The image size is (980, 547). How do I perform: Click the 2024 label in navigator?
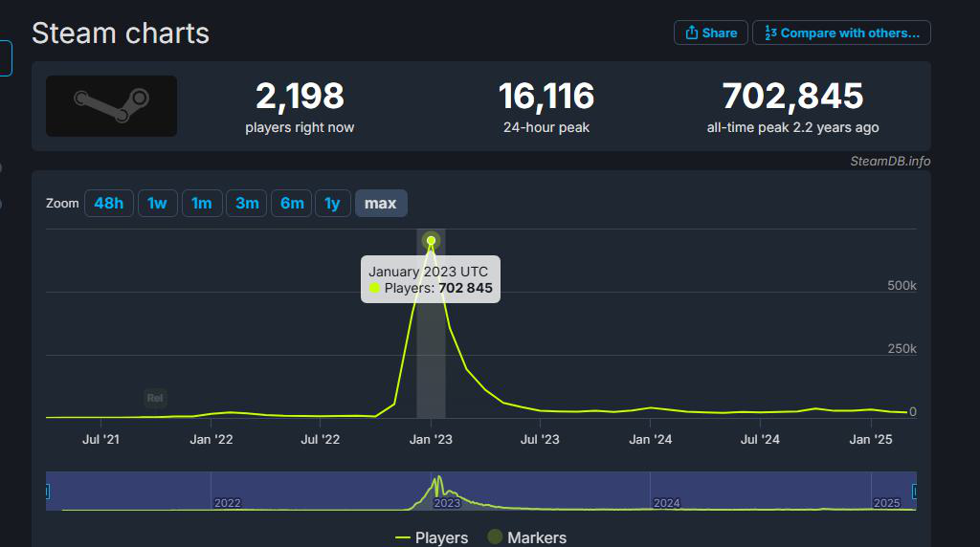666,503
